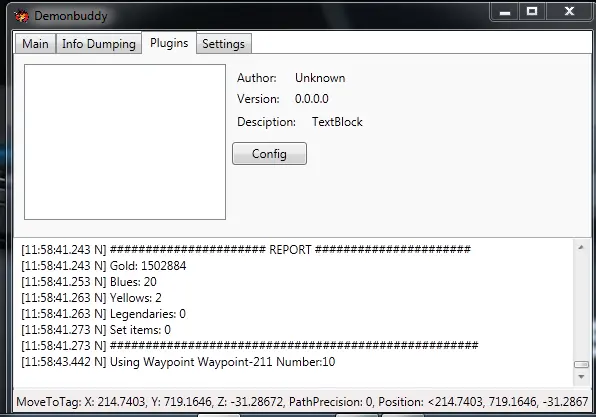Click the Unknown author value text
This screenshot has width=596, height=417.
(x=320, y=78)
